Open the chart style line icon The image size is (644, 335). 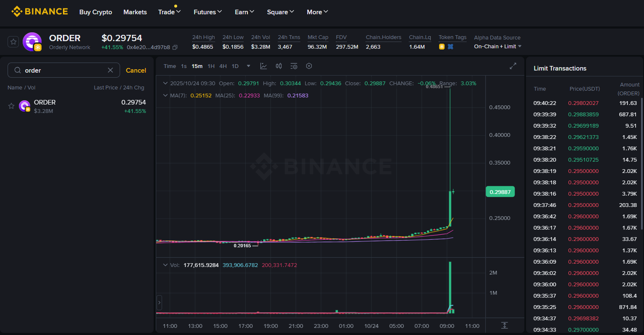pos(263,66)
